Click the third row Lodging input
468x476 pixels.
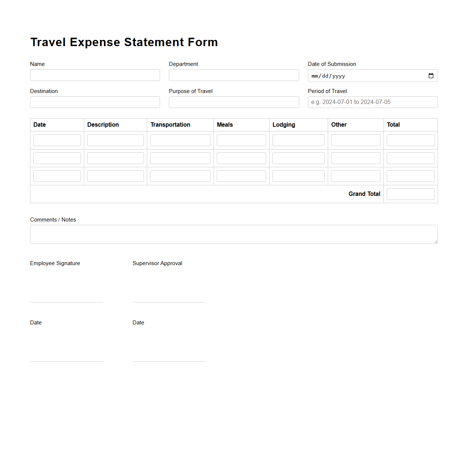[298, 176]
